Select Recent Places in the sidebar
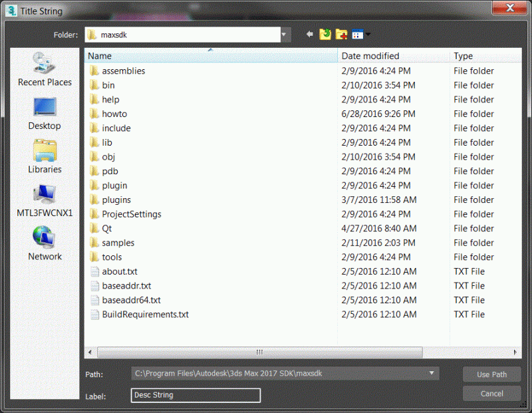The height and width of the screenshot is (413, 532). click(45, 70)
